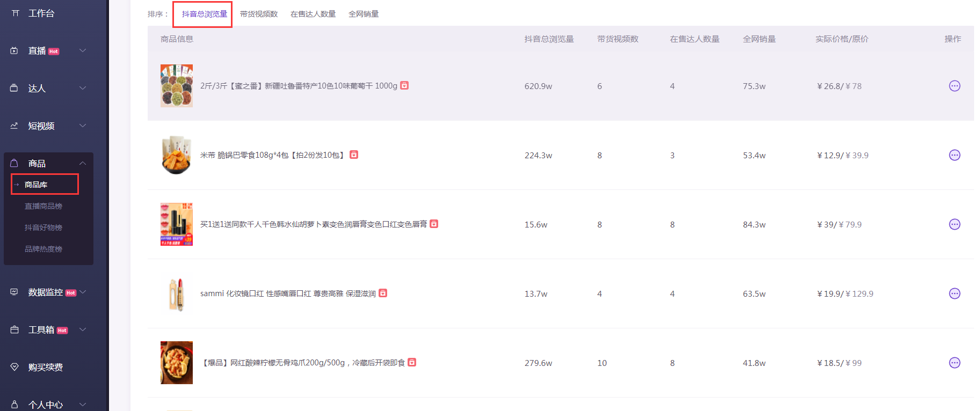980x411 pixels.
Task: Open 直播商品榜 in sidebar
Action: coord(43,206)
